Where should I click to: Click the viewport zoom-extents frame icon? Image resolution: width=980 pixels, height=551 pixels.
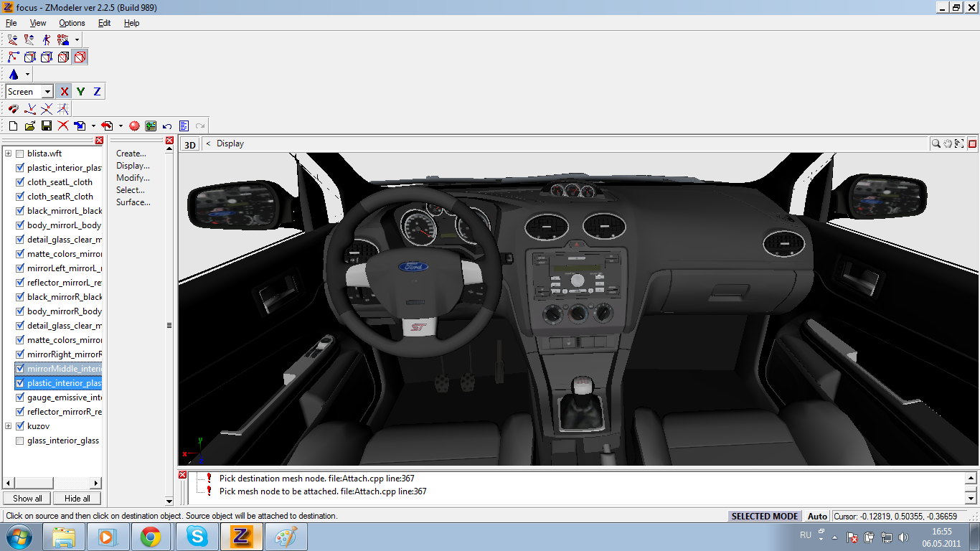pos(959,143)
